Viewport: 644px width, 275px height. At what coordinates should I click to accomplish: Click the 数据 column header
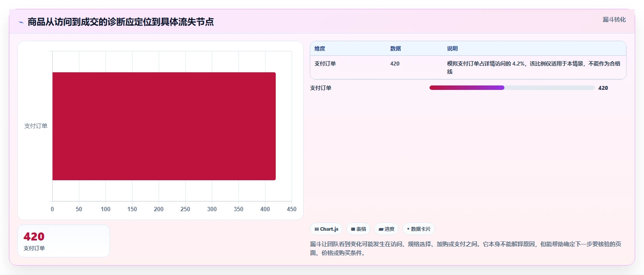pos(395,49)
